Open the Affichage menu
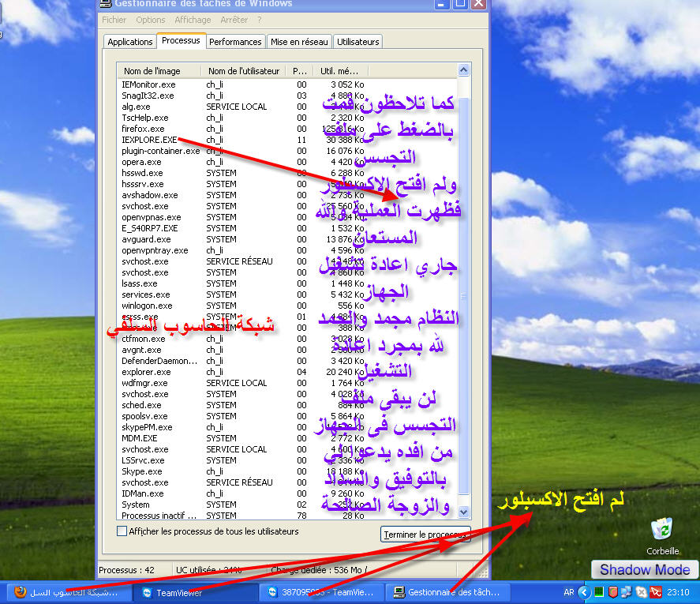Image resolution: width=700 pixels, height=604 pixels. (x=193, y=20)
